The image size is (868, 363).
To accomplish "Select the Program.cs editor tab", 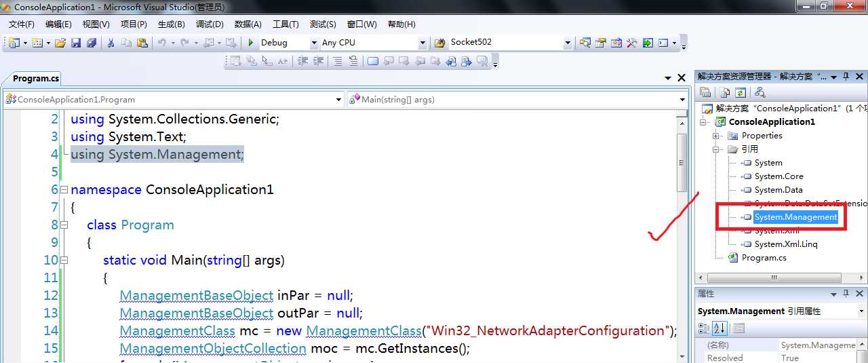I will point(36,78).
